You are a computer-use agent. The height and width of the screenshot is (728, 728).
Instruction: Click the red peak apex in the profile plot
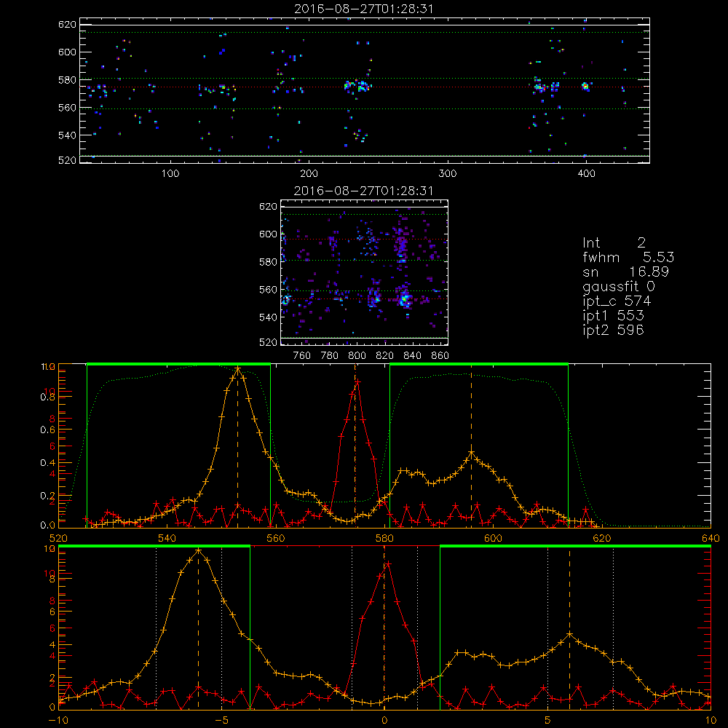coord(357,381)
